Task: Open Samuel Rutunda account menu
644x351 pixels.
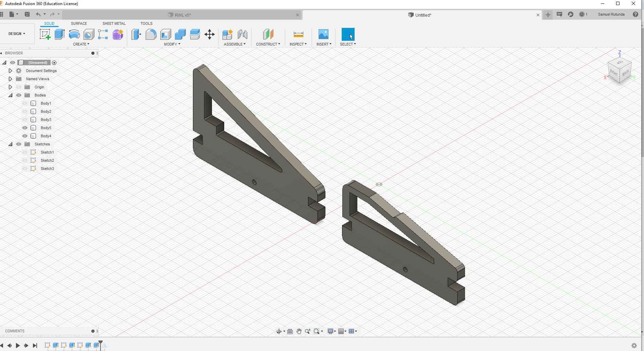Action: tap(611, 14)
